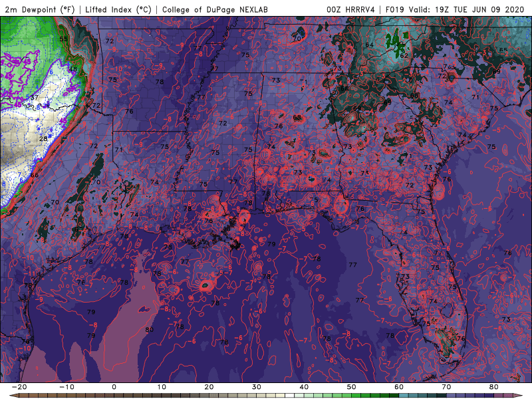Click the 70 tick label on the color scale

point(446,387)
